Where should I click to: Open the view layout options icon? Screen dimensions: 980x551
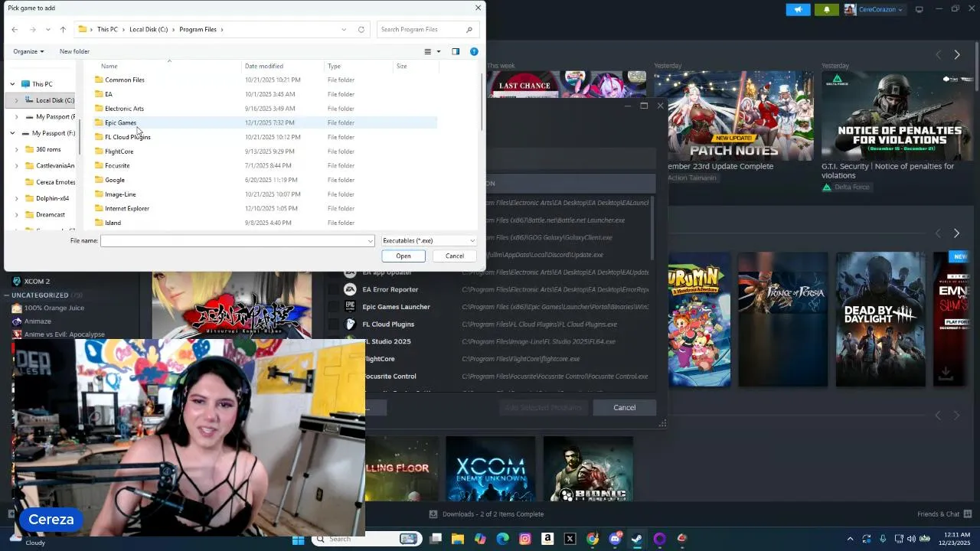pos(428,51)
